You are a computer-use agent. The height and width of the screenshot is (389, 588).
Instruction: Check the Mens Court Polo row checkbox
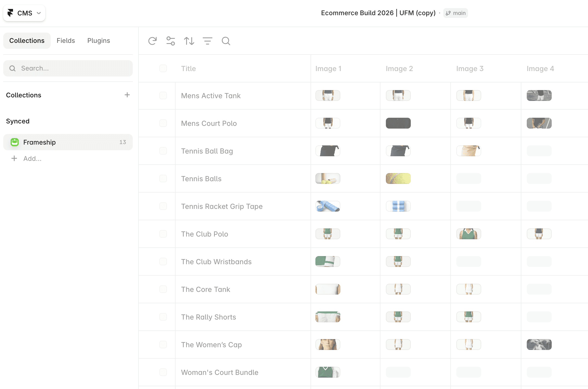coord(163,123)
